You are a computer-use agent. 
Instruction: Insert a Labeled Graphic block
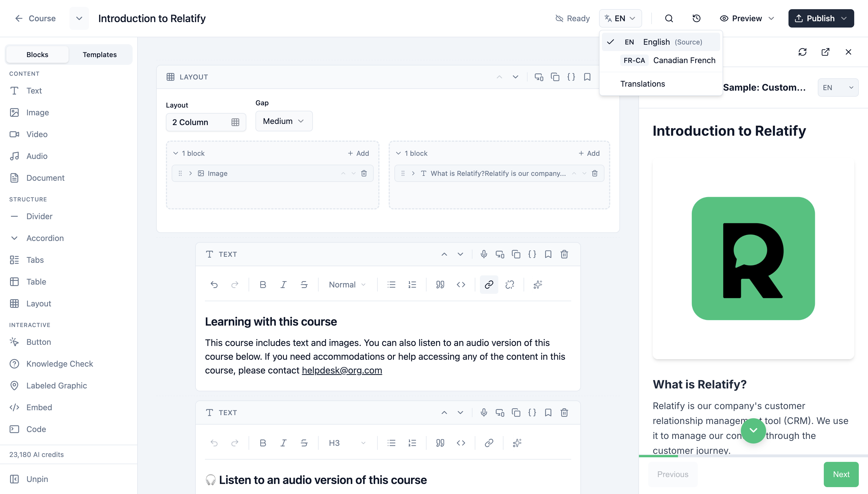[x=56, y=386]
